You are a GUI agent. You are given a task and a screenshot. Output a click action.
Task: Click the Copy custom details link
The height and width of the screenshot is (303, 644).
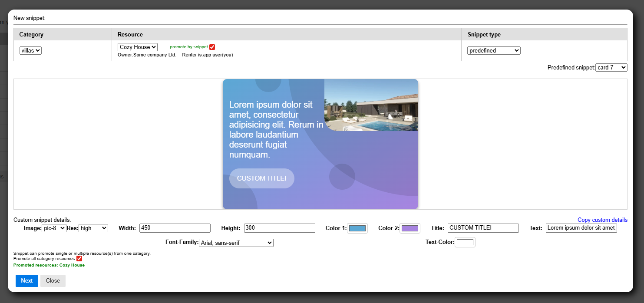[602, 220]
